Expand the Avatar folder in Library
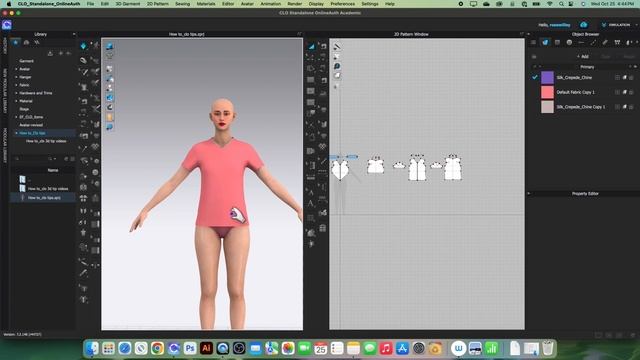The height and width of the screenshot is (360, 640). click(16, 69)
